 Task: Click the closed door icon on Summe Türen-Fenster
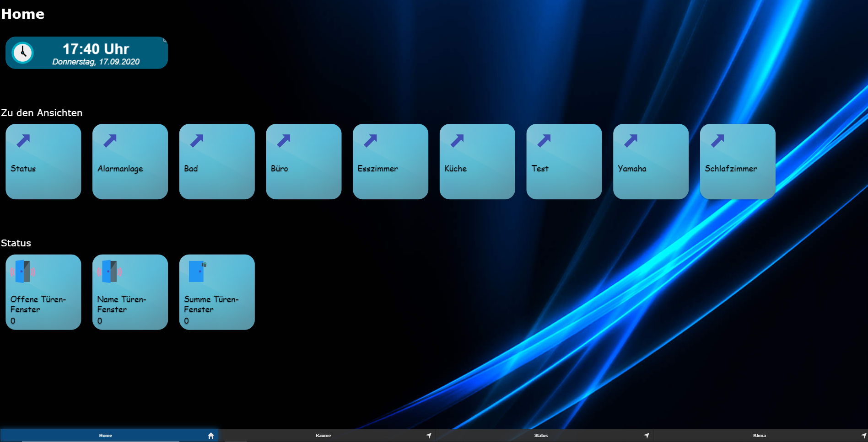[x=197, y=272]
